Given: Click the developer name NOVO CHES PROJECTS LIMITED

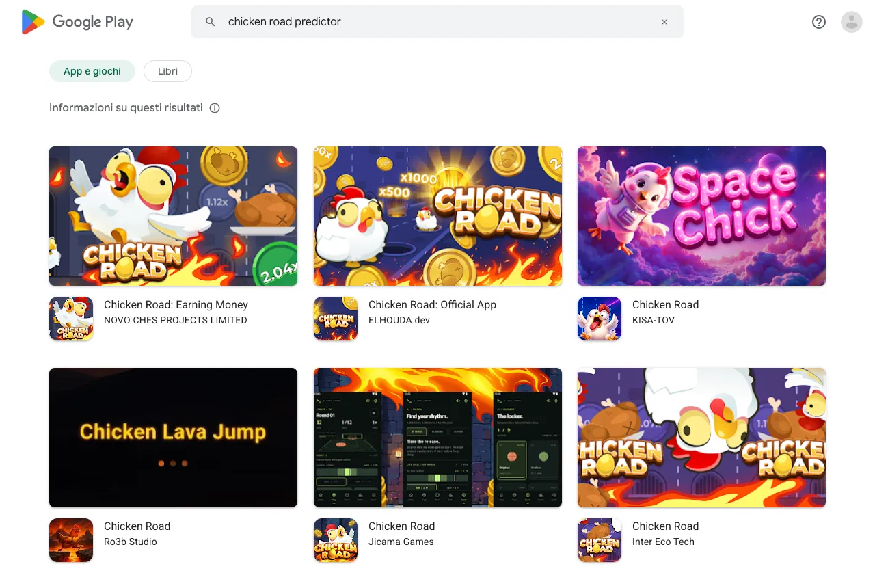Looking at the screenshot, I should tap(176, 320).
